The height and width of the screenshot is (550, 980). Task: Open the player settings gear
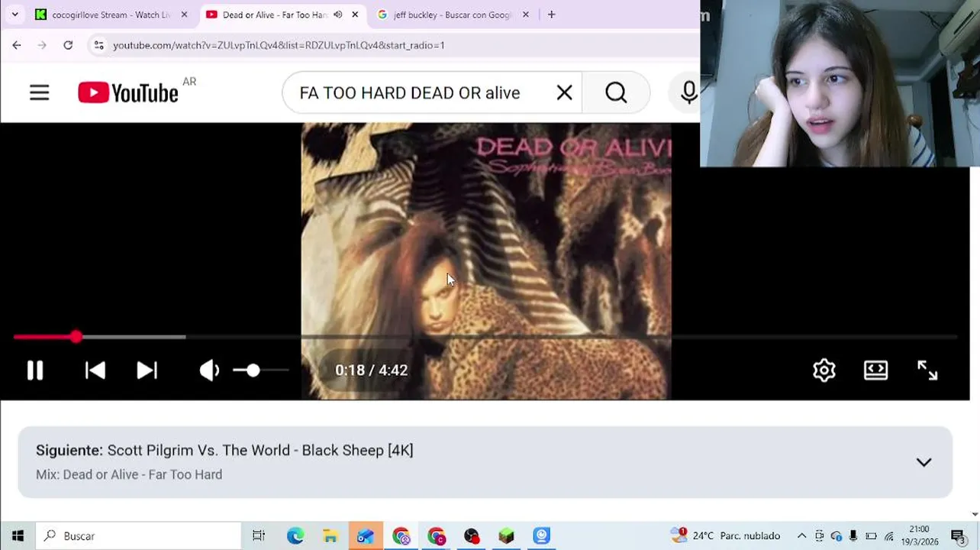(824, 370)
